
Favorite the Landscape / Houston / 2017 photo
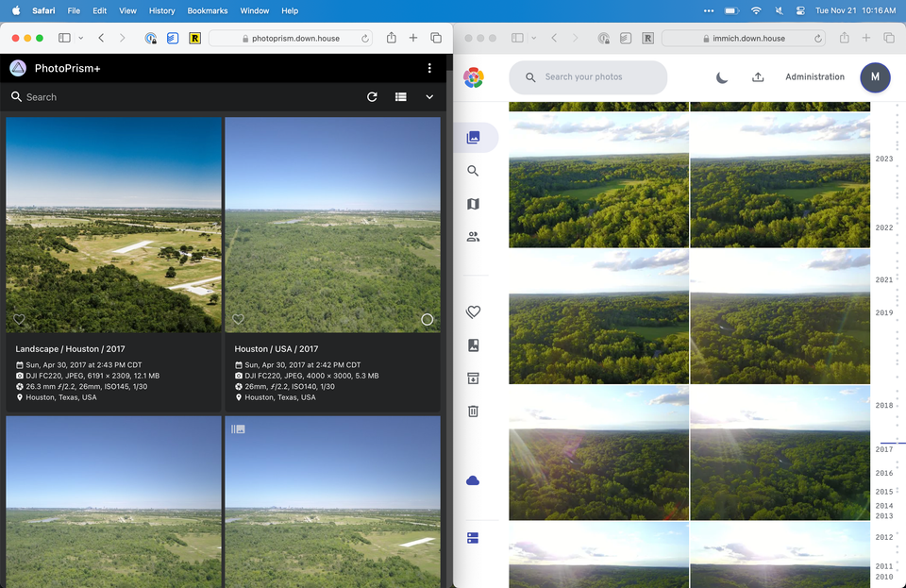[19, 320]
